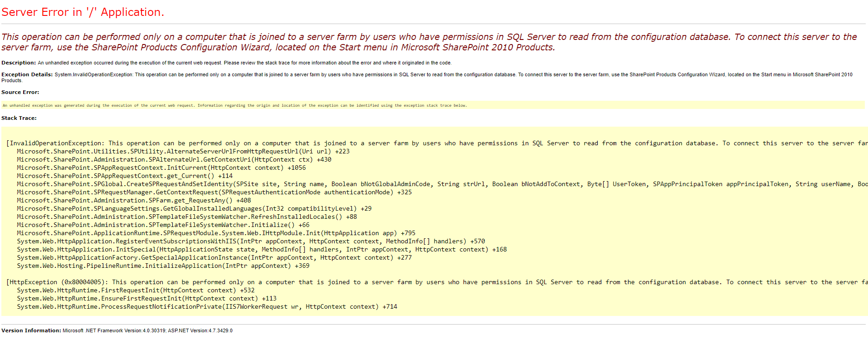
Task: Click the HttpRuntime.ProcessRequestNotificationPrivate stack line
Action: [207, 306]
